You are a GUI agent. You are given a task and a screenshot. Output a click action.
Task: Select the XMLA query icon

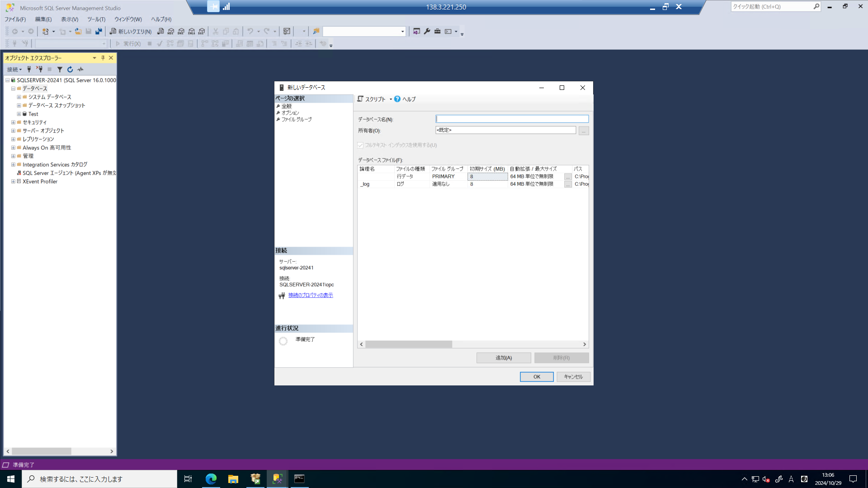[x=191, y=31]
